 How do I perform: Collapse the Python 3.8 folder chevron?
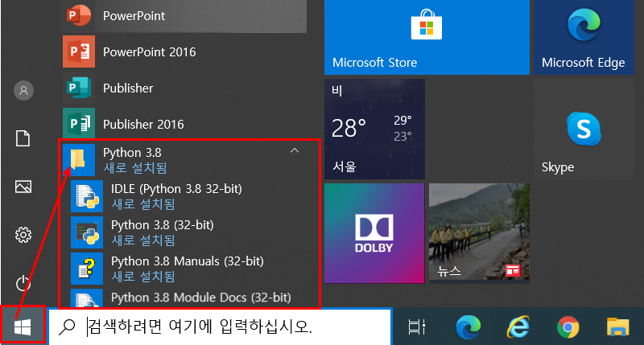pos(295,151)
